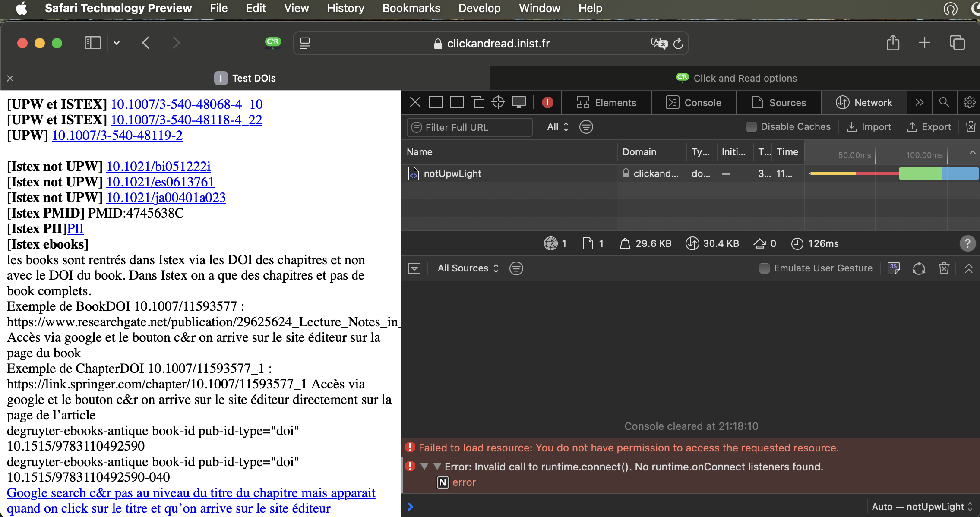The height and width of the screenshot is (517, 980).
Task: Show tab overview icon
Action: click(957, 43)
